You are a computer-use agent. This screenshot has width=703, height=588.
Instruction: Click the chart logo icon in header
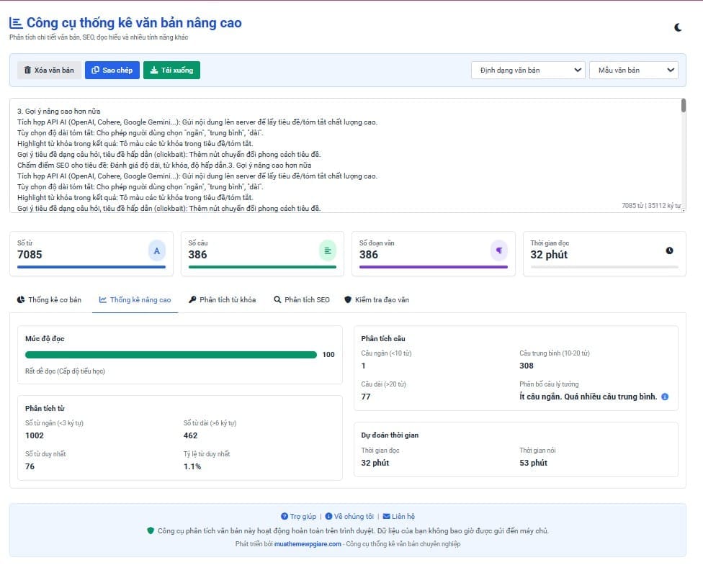16,23
